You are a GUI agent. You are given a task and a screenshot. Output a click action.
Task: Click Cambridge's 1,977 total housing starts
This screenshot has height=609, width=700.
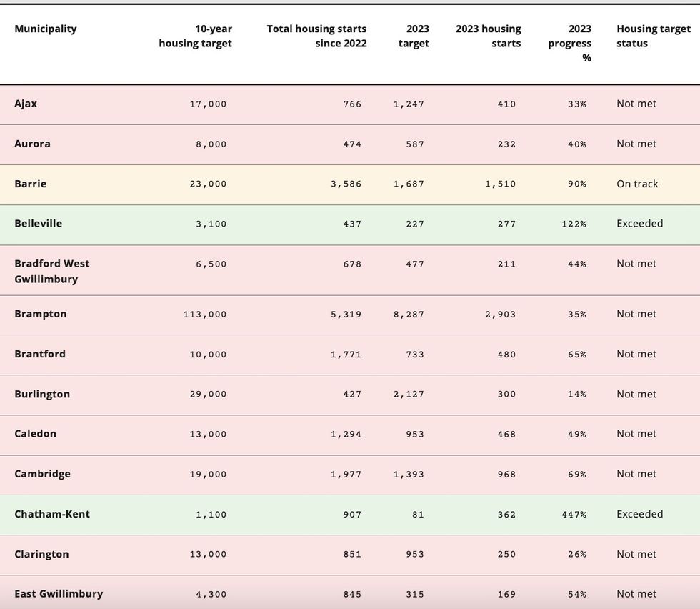346,475
